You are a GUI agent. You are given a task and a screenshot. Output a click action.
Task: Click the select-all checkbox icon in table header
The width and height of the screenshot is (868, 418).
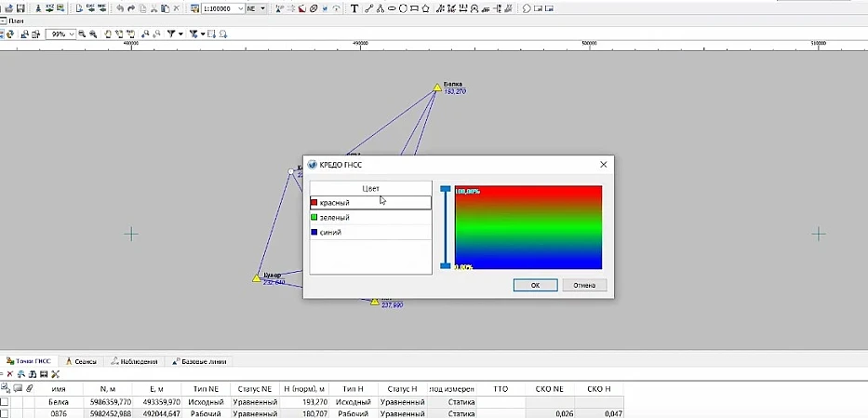click(x=5, y=388)
